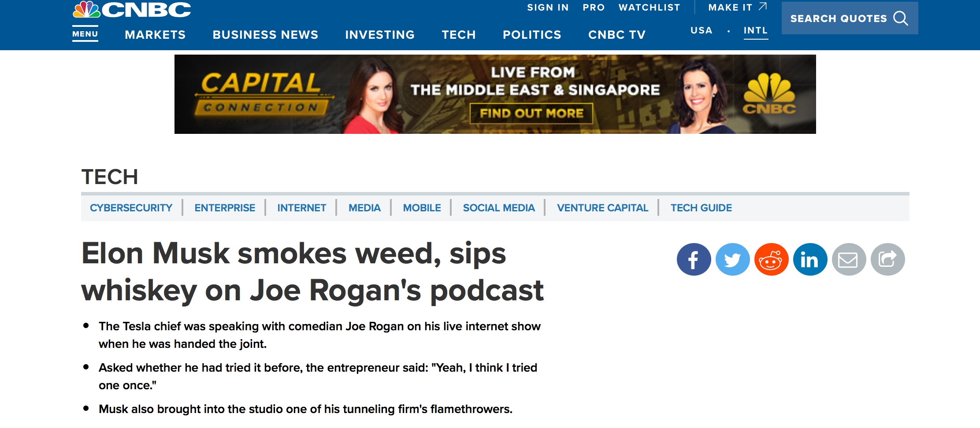Click the Search Quotes magnifier icon
Image resolution: width=980 pixels, height=428 pixels.
[901, 18]
